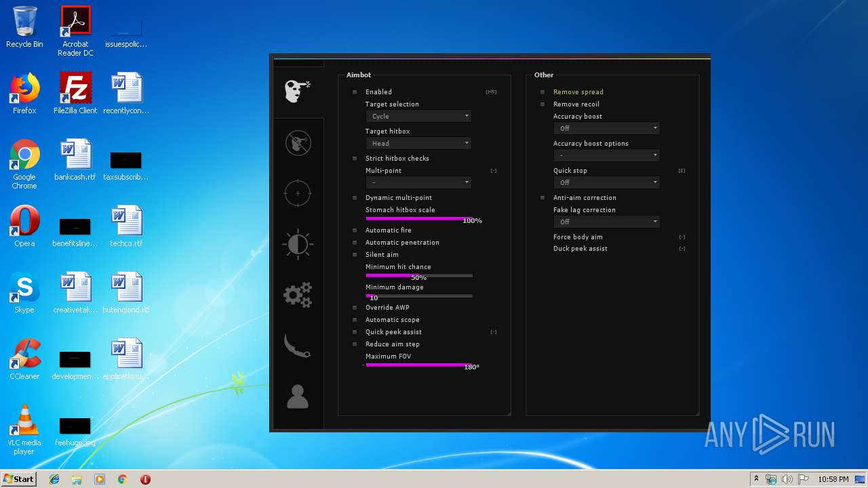Toggle Silent aim checkbox

coord(354,254)
